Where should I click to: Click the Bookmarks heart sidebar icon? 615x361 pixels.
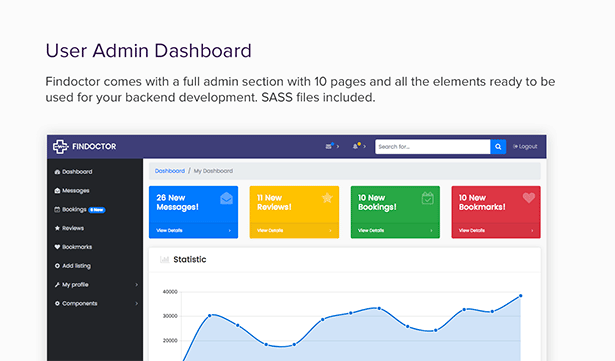(x=57, y=247)
